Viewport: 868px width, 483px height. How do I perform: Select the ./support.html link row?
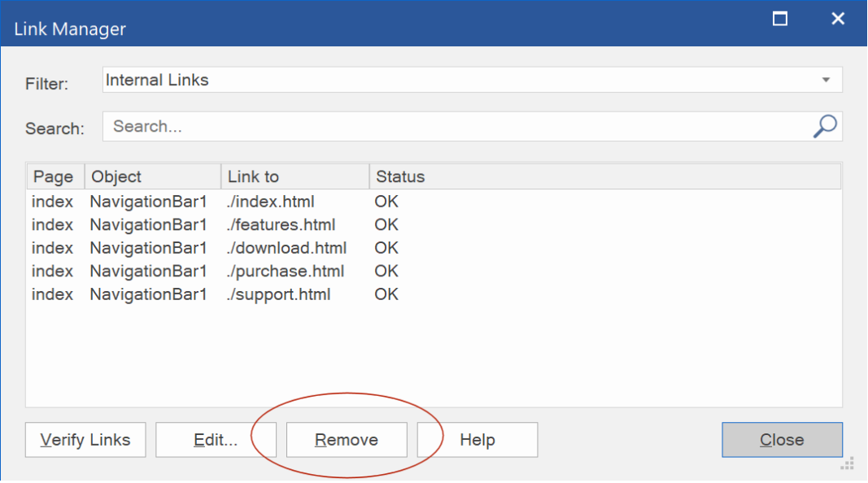pyautogui.click(x=434, y=294)
